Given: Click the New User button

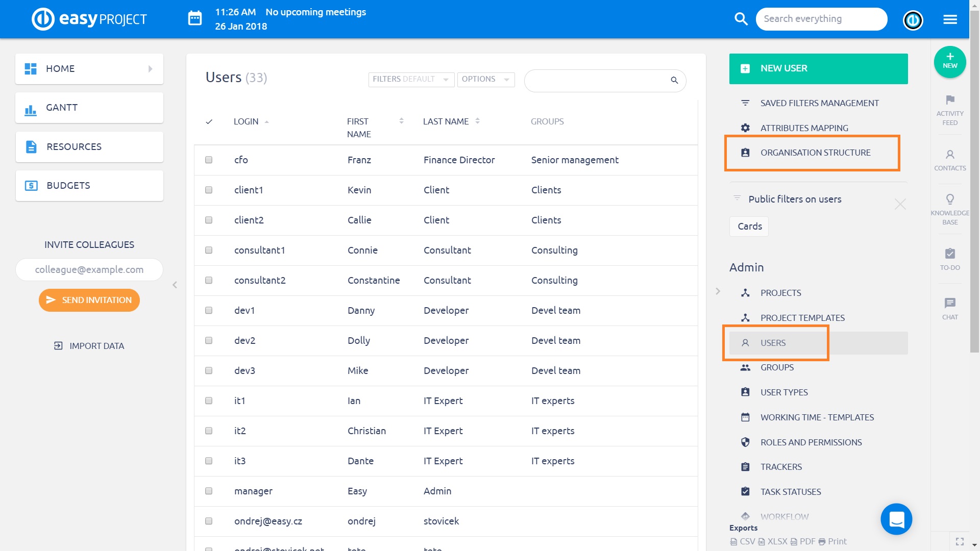Looking at the screenshot, I should (x=818, y=68).
